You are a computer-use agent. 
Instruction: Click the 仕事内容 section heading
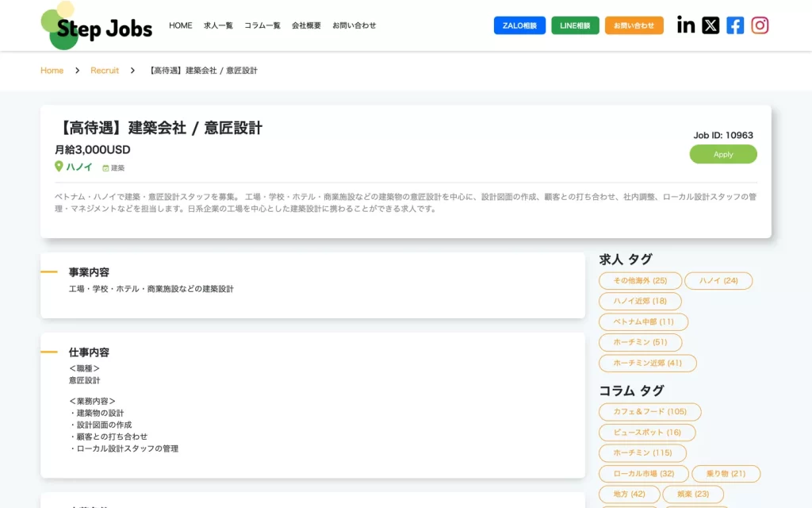click(89, 352)
